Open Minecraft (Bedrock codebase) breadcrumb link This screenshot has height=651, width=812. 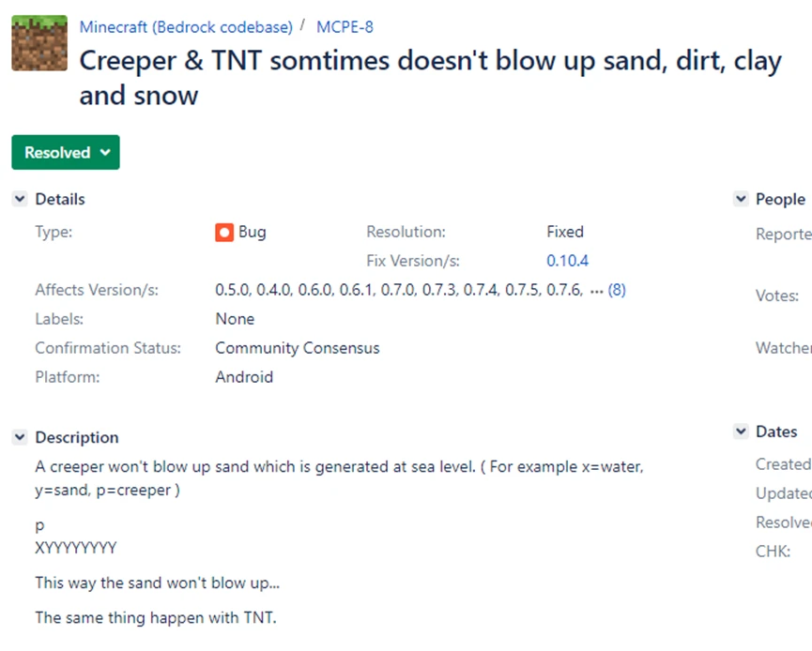click(x=186, y=27)
